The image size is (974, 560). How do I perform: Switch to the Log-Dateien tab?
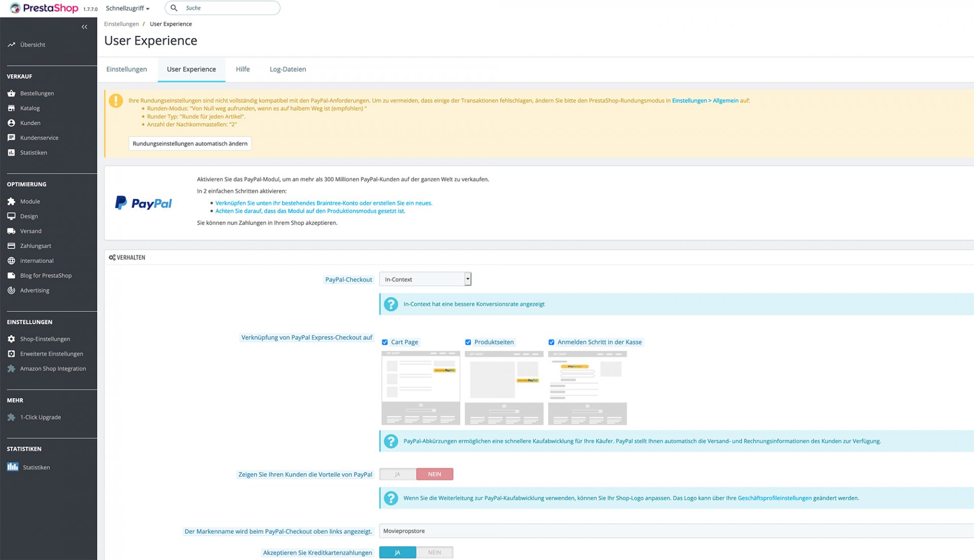click(x=288, y=69)
